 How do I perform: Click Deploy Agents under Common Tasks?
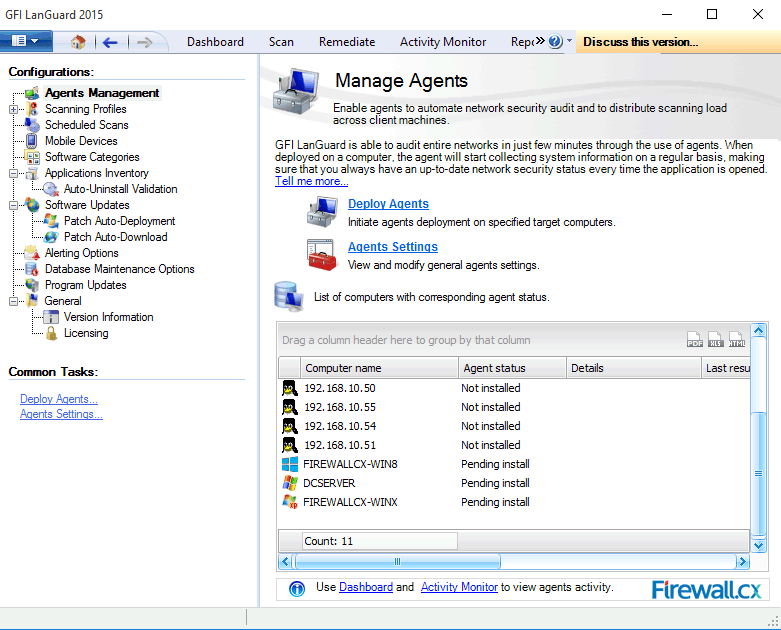pyautogui.click(x=59, y=399)
